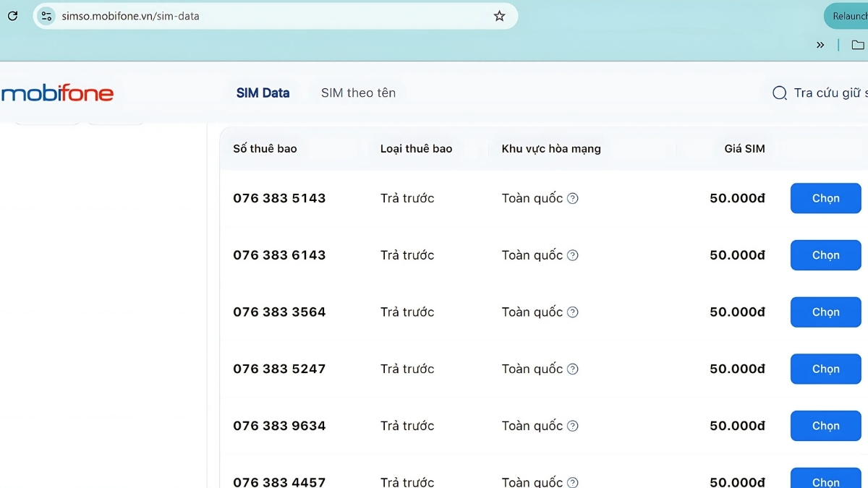The height and width of the screenshot is (488, 868).
Task: Pick number 076 383 9634 with Chọn
Action: click(825, 426)
